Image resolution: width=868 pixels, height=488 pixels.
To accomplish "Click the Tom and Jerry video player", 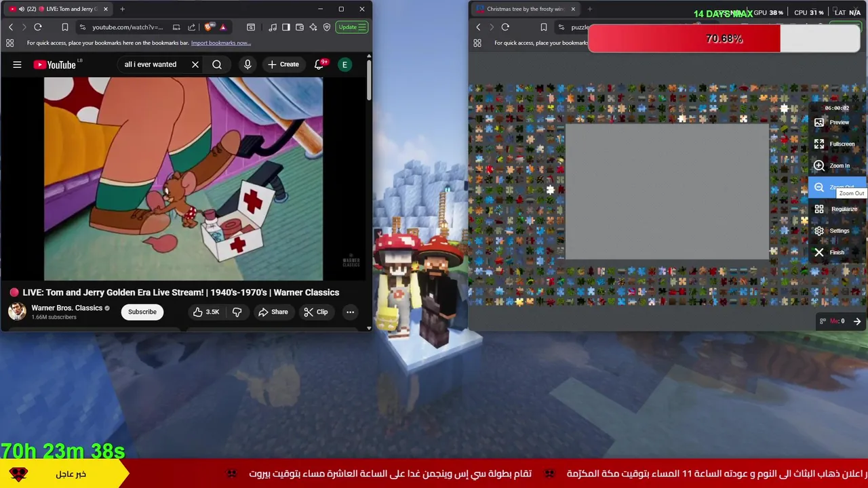I will click(183, 178).
